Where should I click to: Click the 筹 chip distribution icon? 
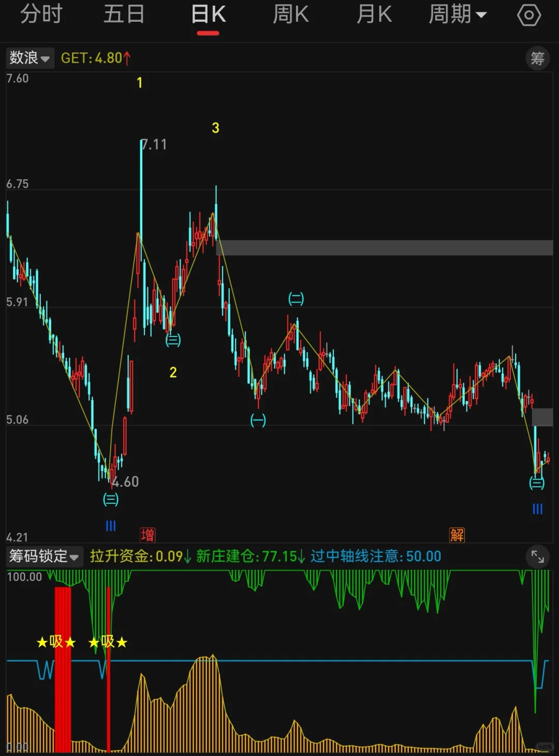click(x=537, y=58)
